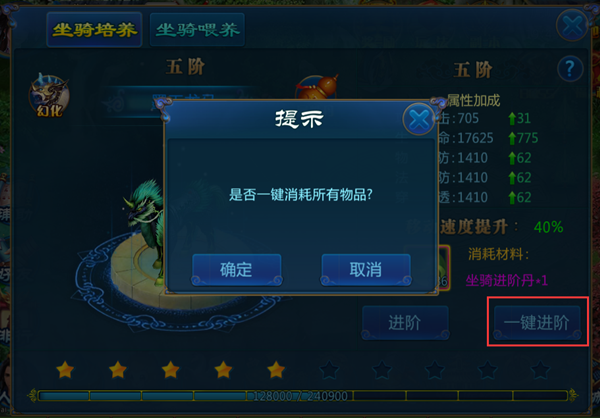Select the first gold star
The height and width of the screenshot is (418, 600).
pos(65,369)
